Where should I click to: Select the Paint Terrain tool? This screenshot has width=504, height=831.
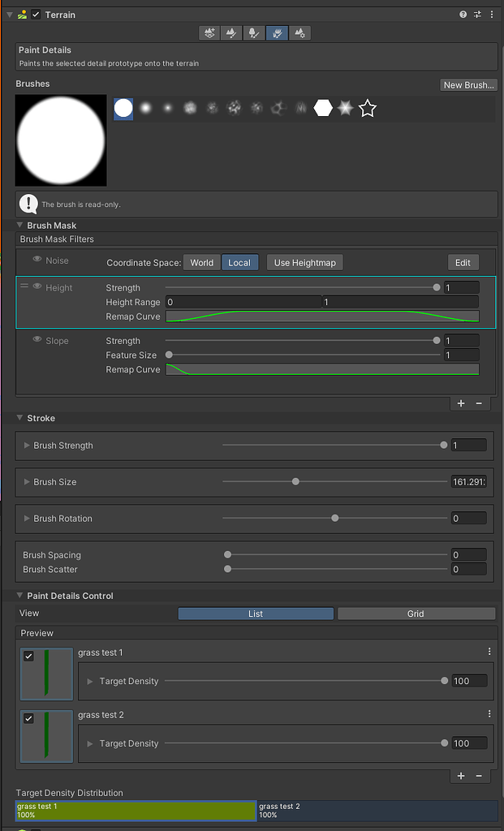coord(232,33)
